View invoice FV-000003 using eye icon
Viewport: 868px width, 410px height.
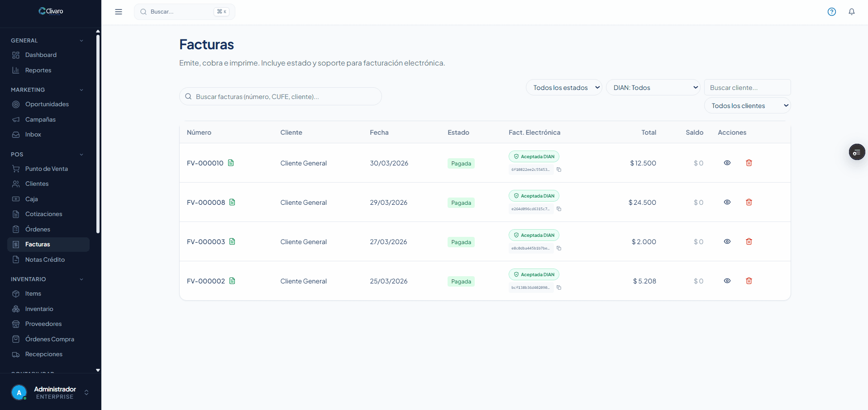(727, 242)
